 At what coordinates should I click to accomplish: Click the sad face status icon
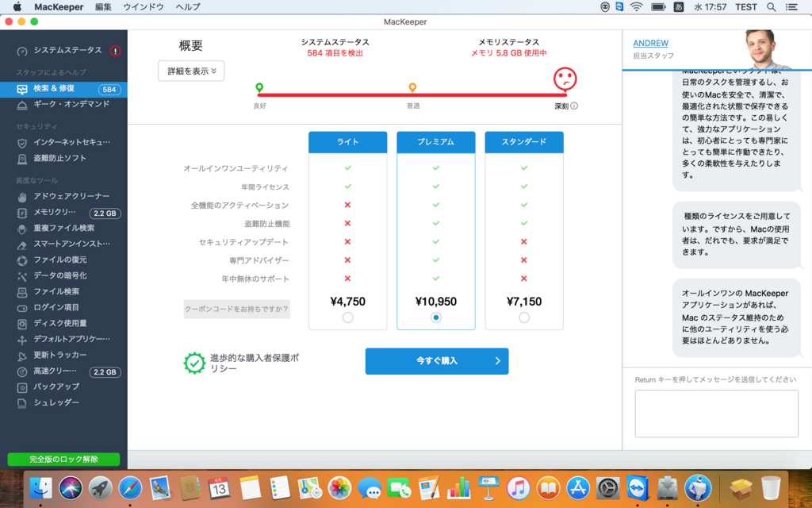pyautogui.click(x=565, y=79)
